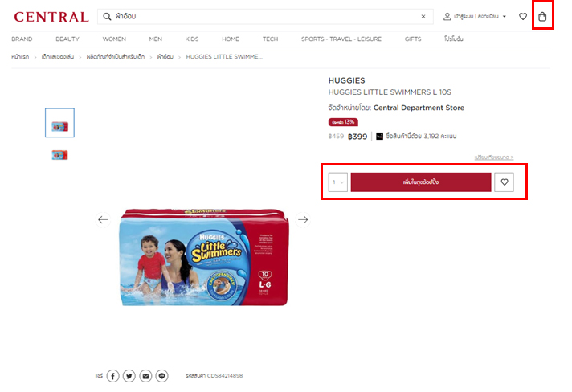Image resolution: width=572 pixels, height=392 pixels.
Task: Share product on Twitter
Action: pyautogui.click(x=129, y=376)
